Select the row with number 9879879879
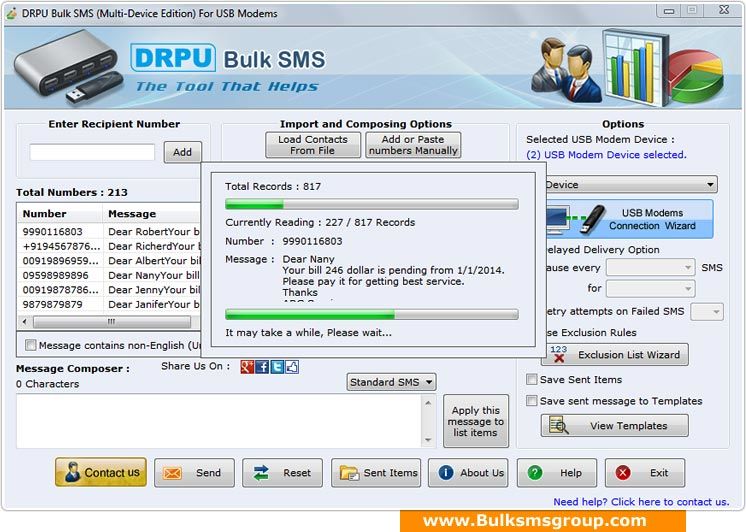The width and height of the screenshot is (746, 532). [x=108, y=305]
